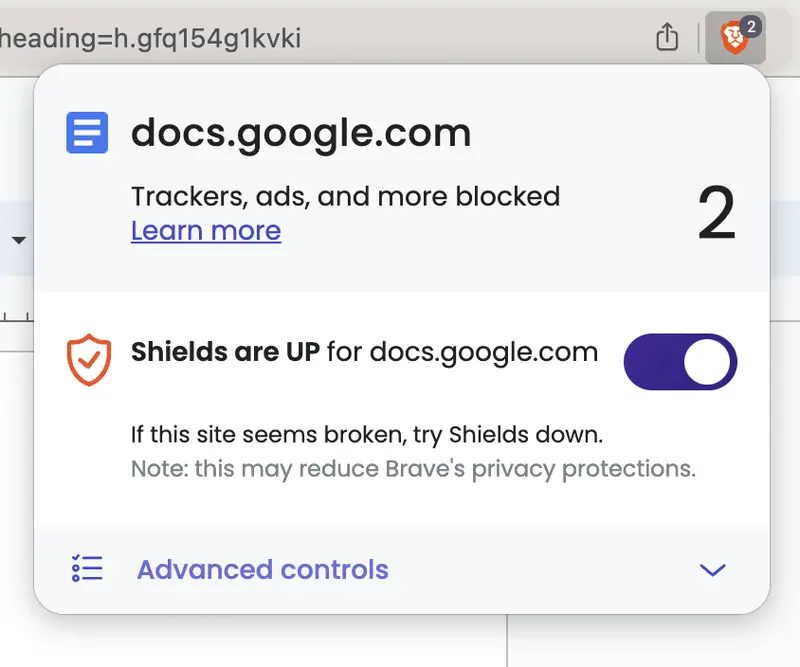Click the URL text in the address bar

pyautogui.click(x=150, y=38)
